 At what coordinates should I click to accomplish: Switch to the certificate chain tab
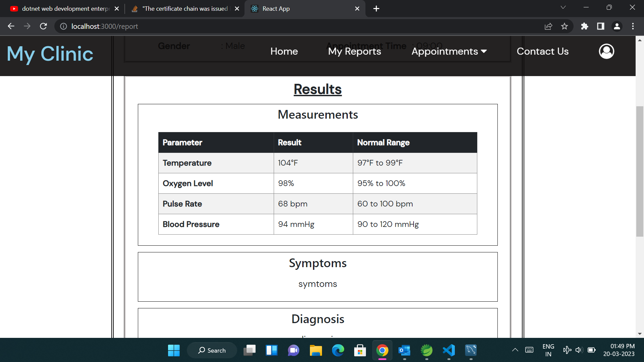(x=181, y=8)
